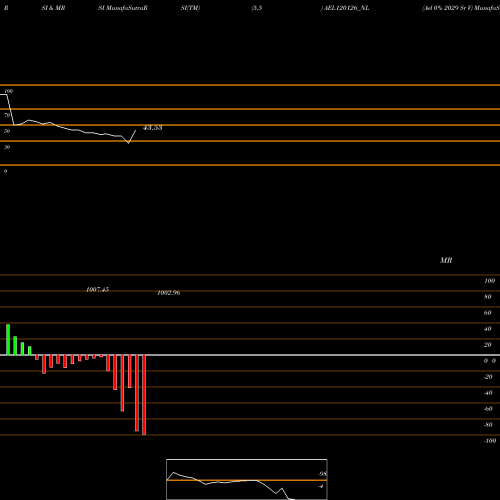Click the RSI axis label 50
This screenshot has height=500, width=500.
(7, 131)
